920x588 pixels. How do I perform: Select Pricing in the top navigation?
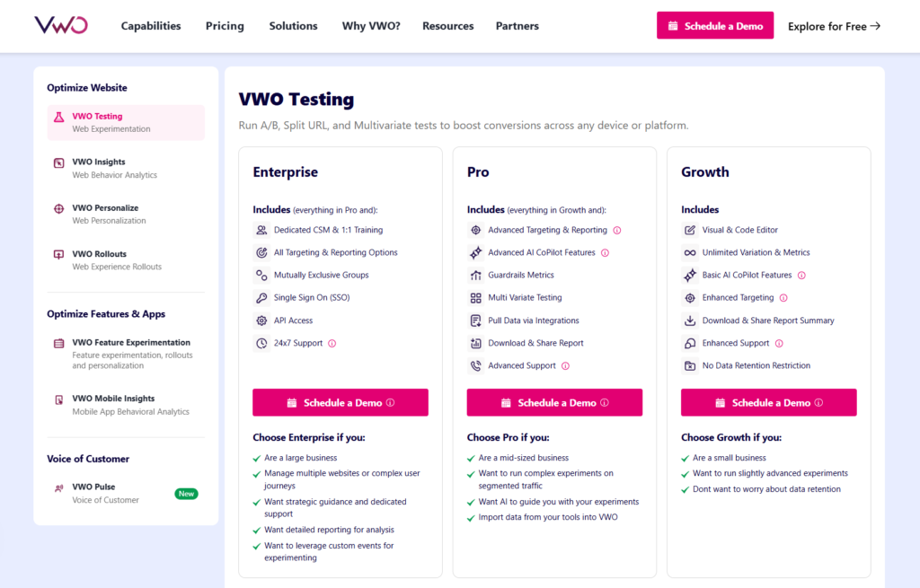coord(224,26)
